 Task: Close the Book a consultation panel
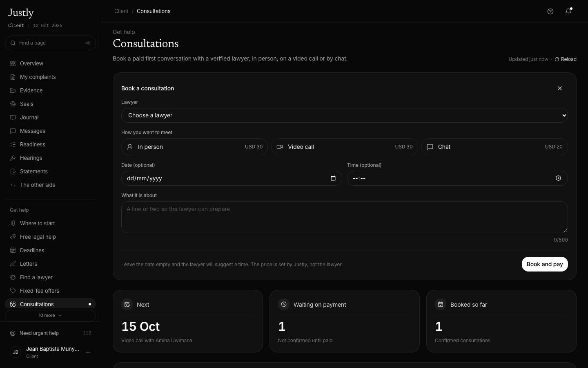coord(560,88)
